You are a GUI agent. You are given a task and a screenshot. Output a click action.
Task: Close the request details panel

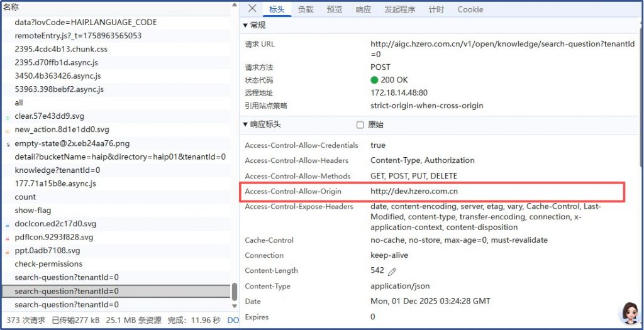pyautogui.click(x=252, y=9)
